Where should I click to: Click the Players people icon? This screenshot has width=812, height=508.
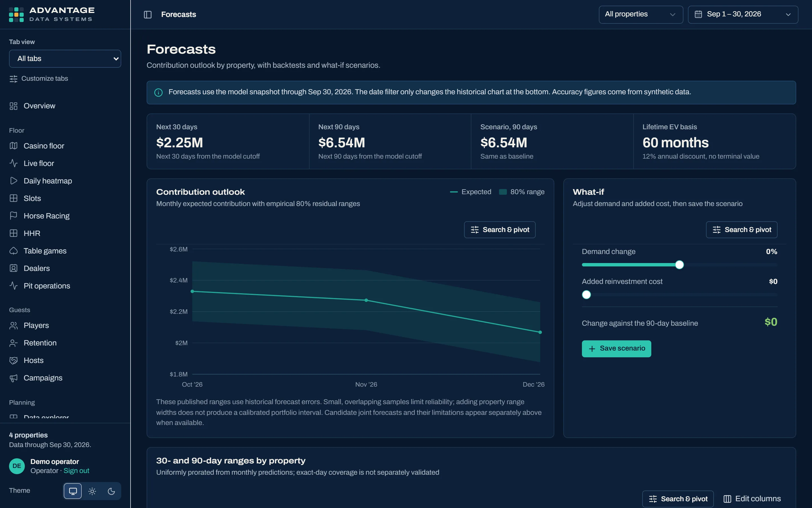point(14,325)
